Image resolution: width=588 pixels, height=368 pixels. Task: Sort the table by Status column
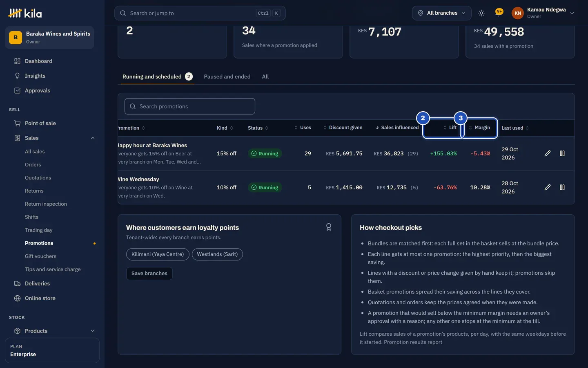click(258, 128)
